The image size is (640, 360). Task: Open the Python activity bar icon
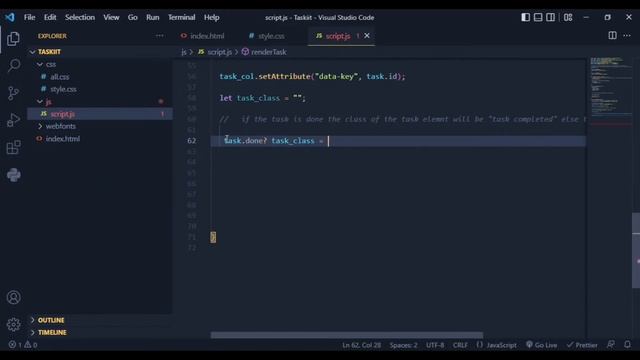point(13,175)
